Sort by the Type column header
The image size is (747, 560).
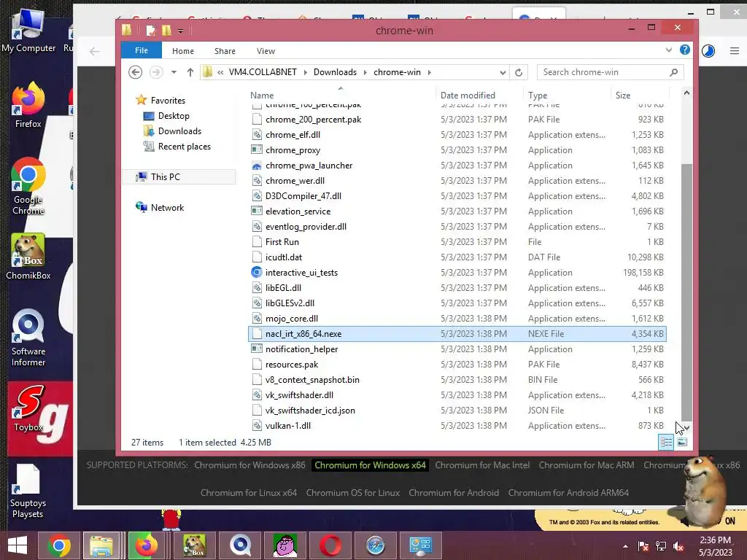click(538, 96)
